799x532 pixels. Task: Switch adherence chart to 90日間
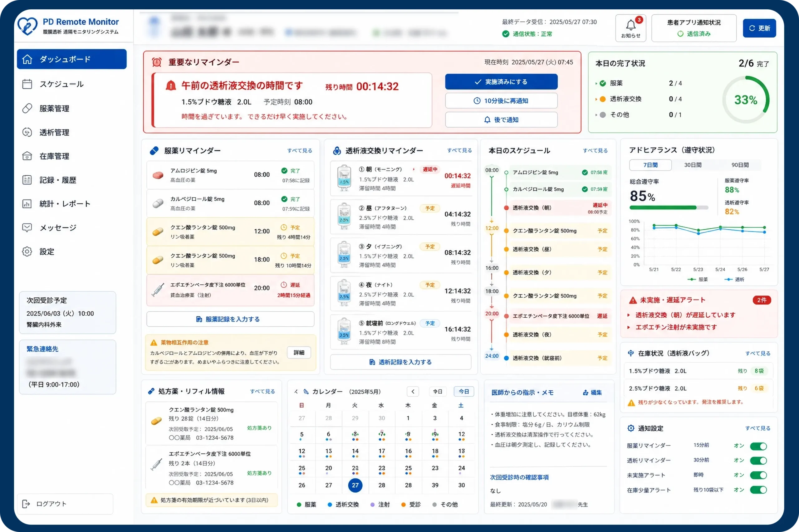740,165
